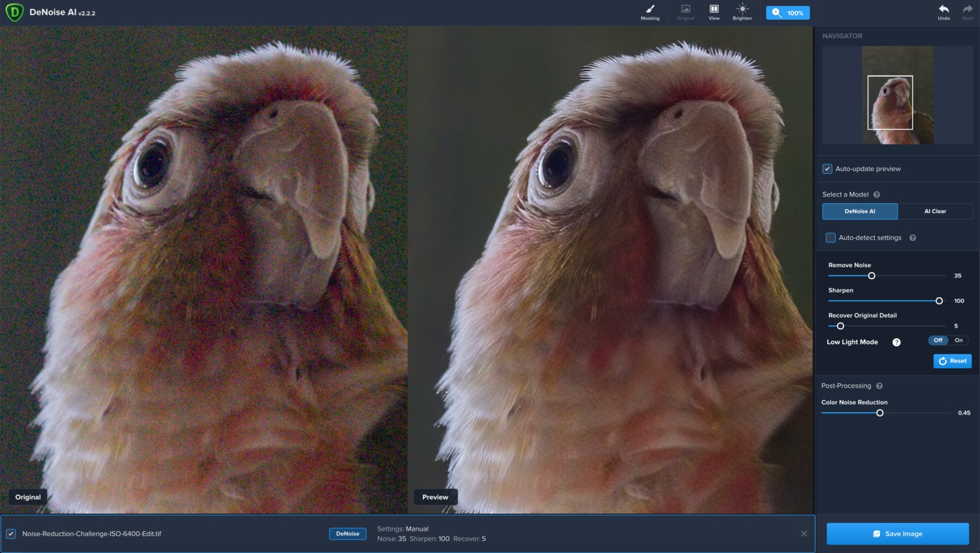This screenshot has width=980, height=553.
Task: Click the Reset settings button
Action: pyautogui.click(x=953, y=361)
